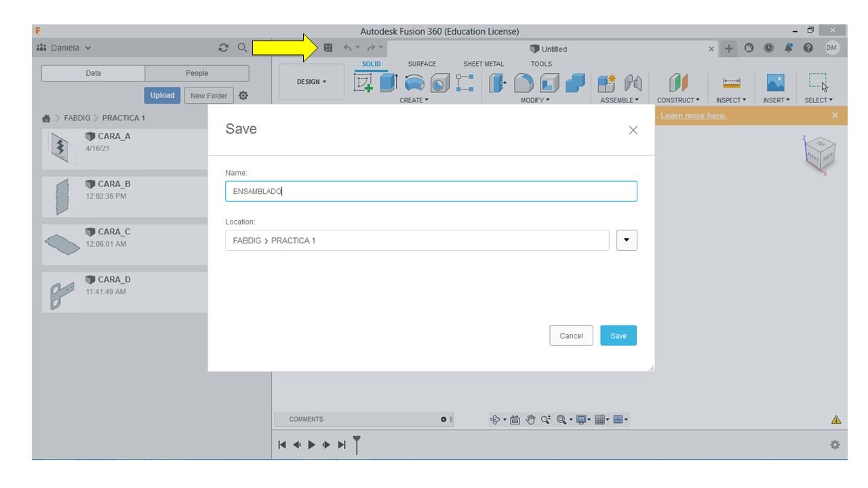868x488 pixels.
Task: Click the Select tool icon
Action: 820,84
